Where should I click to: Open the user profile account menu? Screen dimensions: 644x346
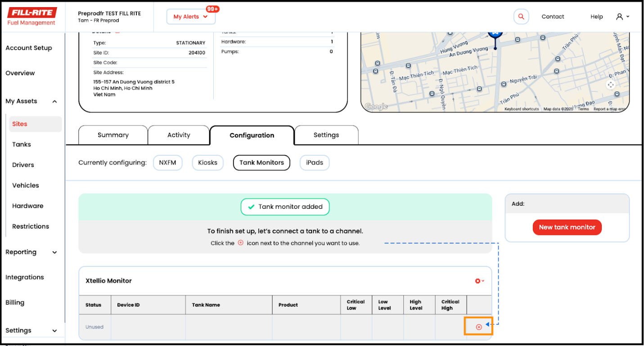coord(622,17)
